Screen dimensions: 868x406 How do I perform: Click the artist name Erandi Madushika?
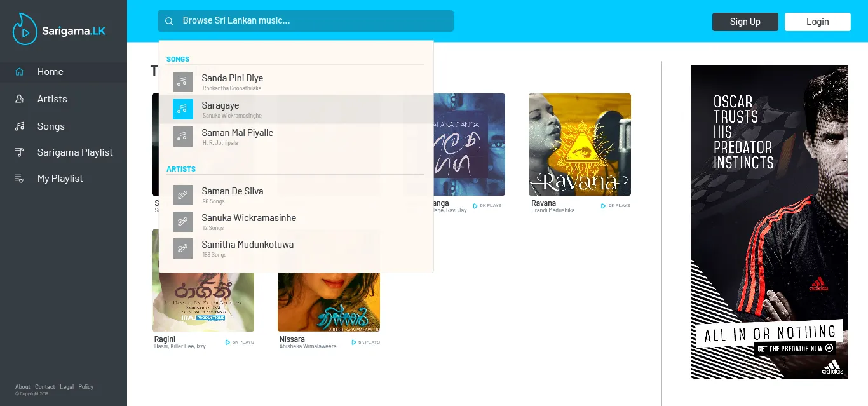(553, 210)
